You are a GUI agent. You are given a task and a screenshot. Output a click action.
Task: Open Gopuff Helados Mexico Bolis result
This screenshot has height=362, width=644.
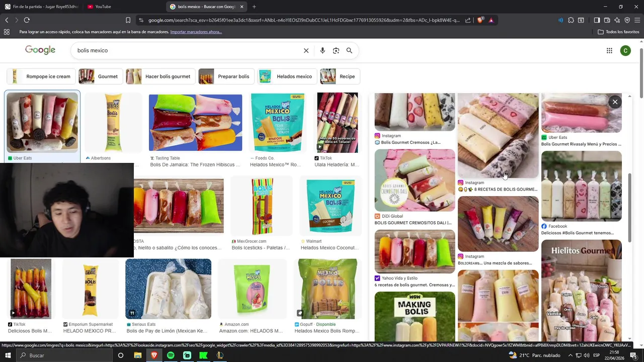coord(327,289)
